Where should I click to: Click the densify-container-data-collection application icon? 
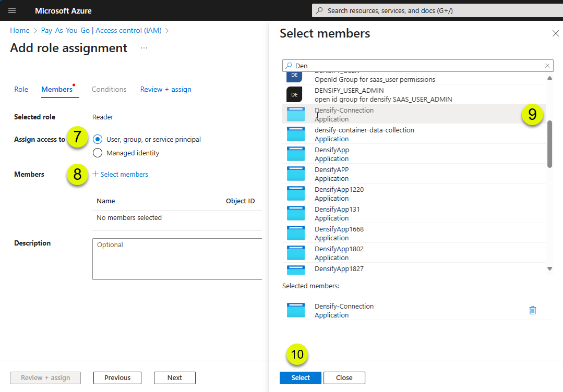coord(296,134)
